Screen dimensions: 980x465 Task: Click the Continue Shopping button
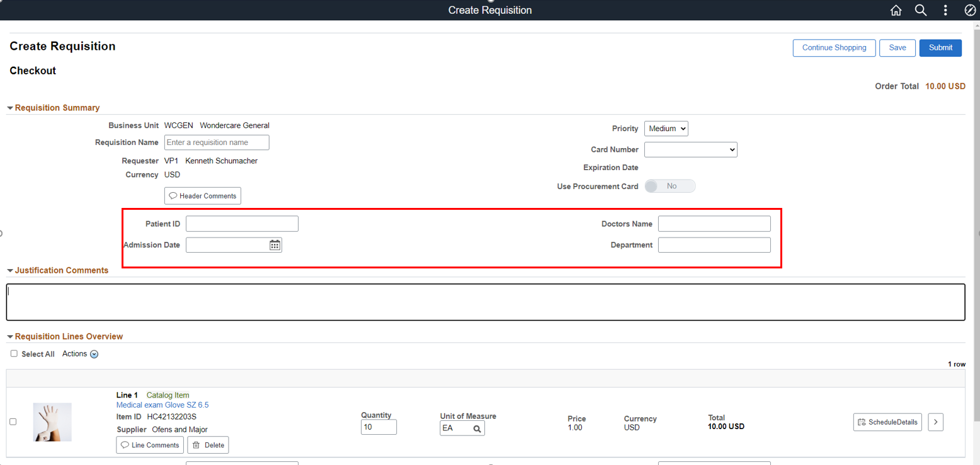point(835,48)
